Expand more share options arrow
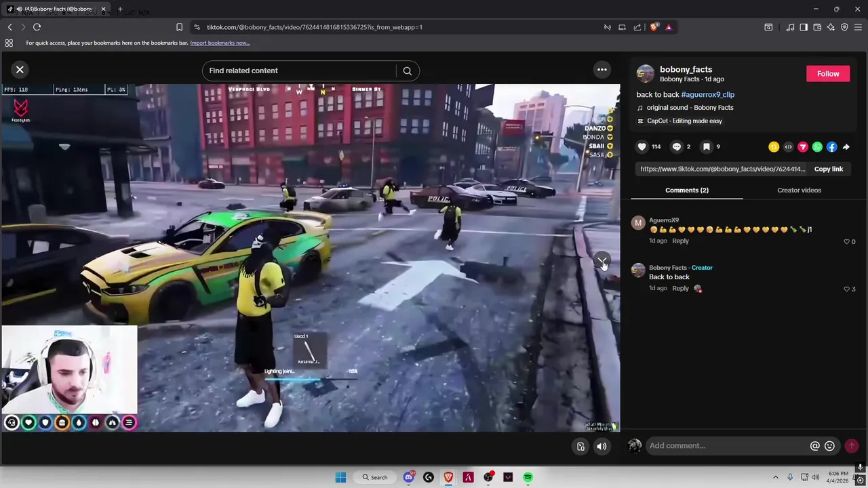 (846, 147)
